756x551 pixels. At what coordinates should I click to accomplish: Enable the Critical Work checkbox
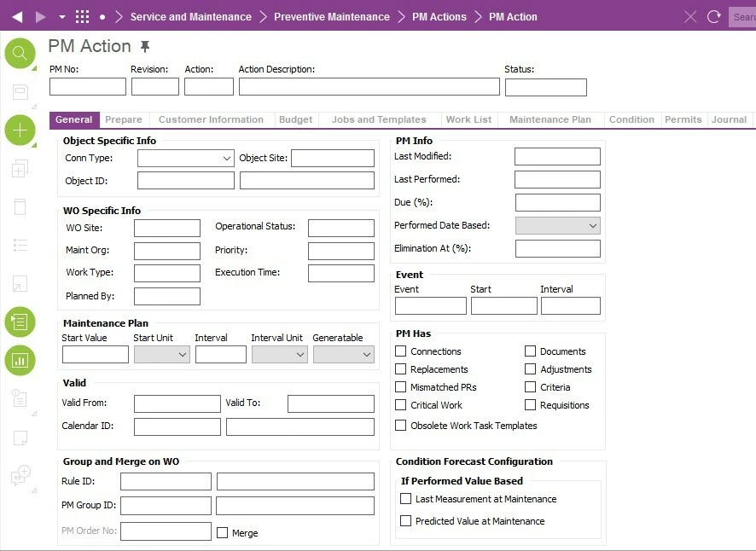tap(401, 405)
